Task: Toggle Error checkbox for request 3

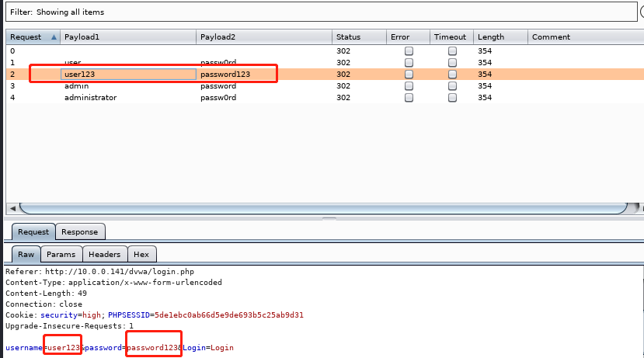Action: click(x=409, y=85)
